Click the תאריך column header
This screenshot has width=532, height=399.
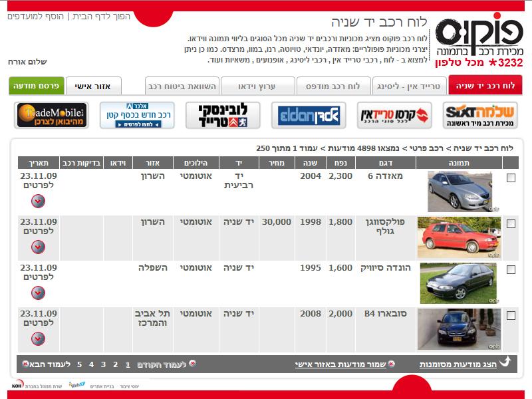pyautogui.click(x=39, y=163)
